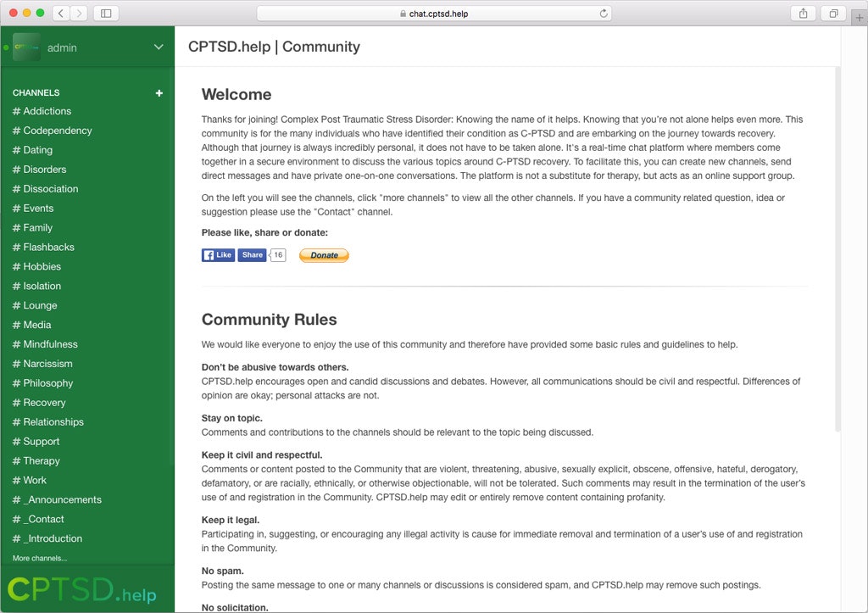This screenshot has width=868, height=613.
Task: Click the Facebook icon on the Like button
Action: [208, 254]
